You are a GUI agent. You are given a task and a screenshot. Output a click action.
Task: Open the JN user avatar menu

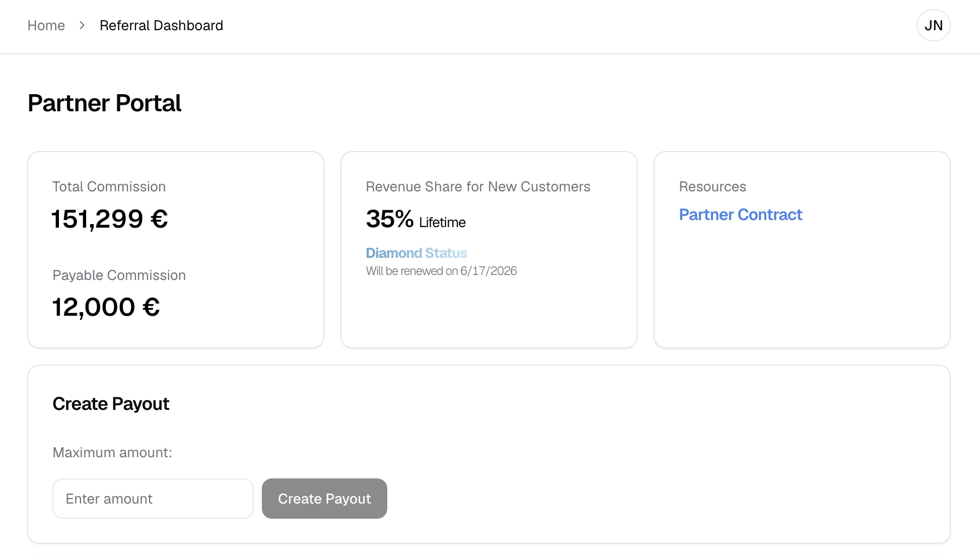click(933, 25)
